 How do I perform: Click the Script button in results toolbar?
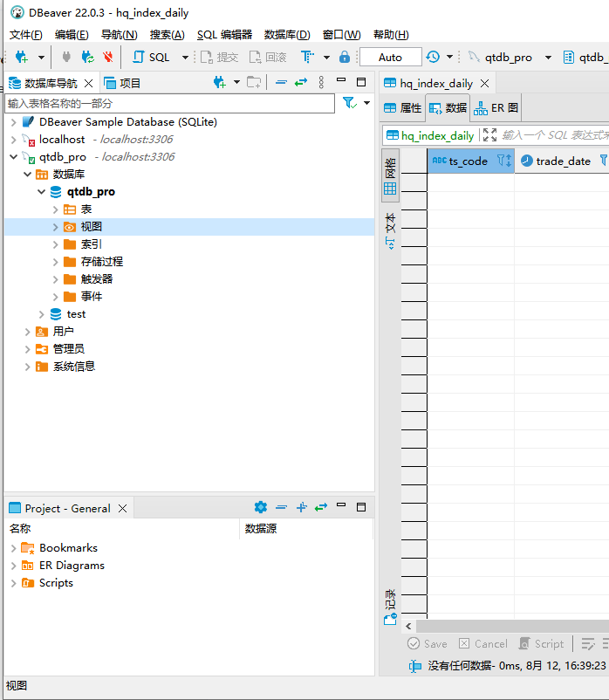coord(541,643)
